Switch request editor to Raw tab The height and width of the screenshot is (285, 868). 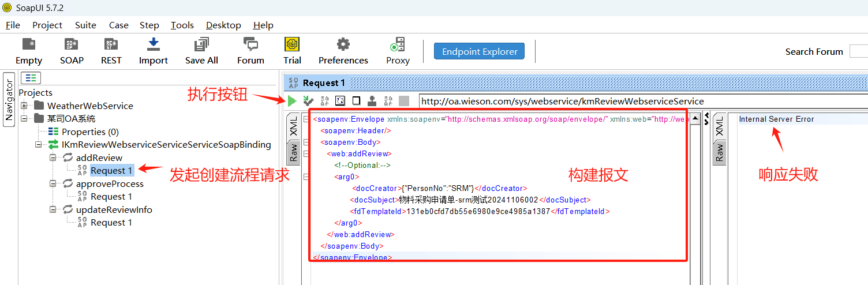tap(293, 152)
